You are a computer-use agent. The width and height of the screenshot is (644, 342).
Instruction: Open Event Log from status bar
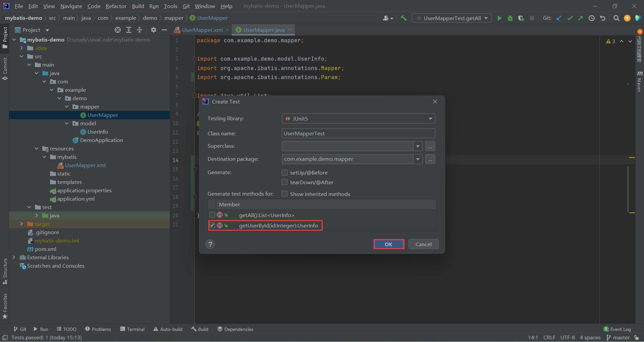click(617, 329)
